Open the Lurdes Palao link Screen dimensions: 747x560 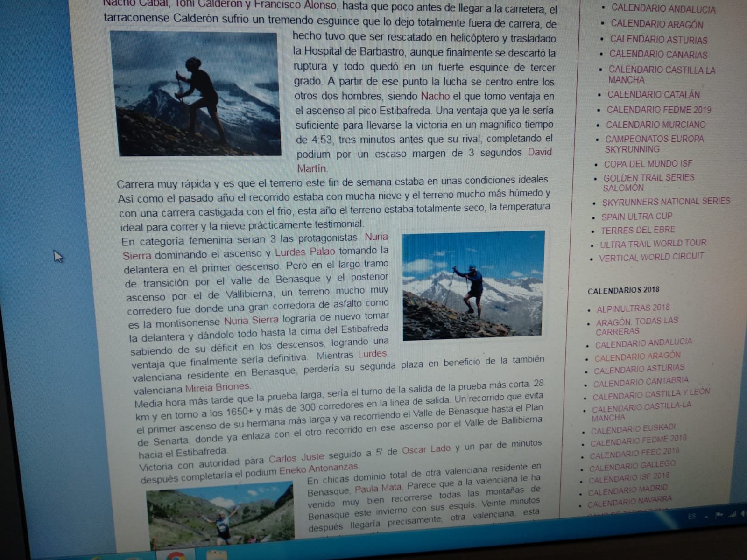pyautogui.click(x=305, y=252)
